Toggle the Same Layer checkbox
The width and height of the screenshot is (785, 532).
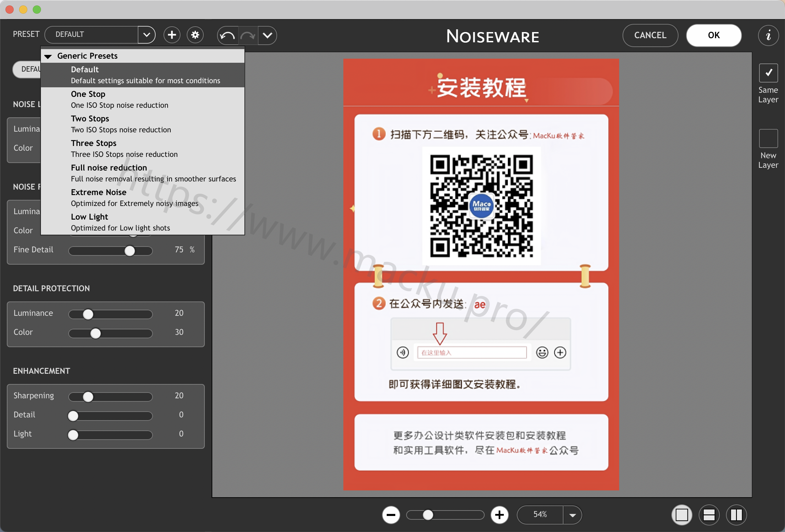coord(768,73)
